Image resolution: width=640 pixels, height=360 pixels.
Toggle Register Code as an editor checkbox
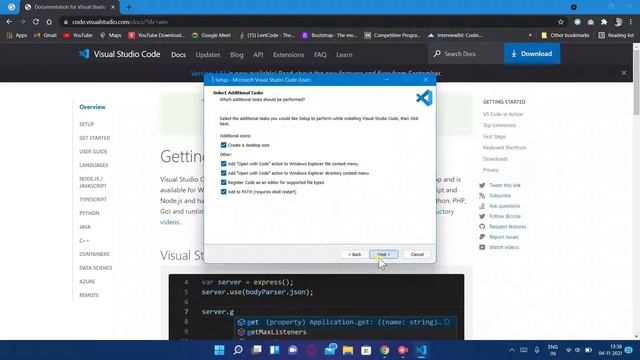223,182
